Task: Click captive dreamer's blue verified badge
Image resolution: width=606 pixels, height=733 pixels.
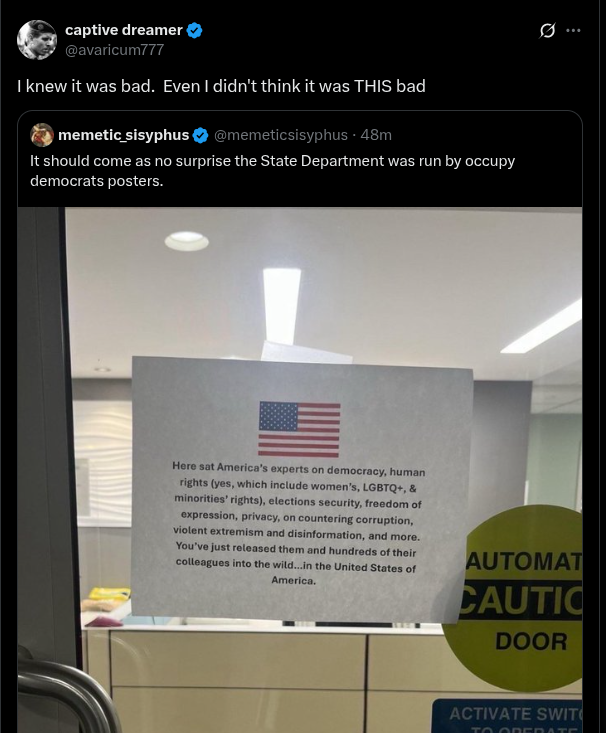Action: (x=195, y=30)
